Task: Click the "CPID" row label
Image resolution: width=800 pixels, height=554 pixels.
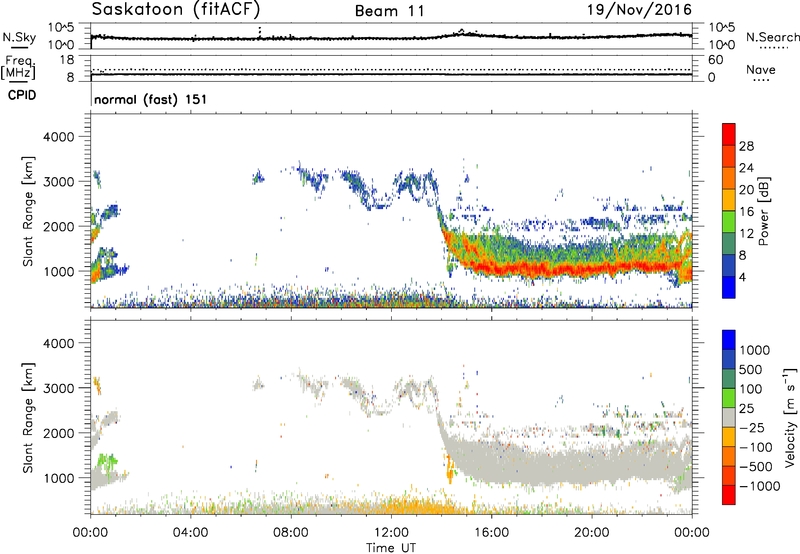Action: [22, 95]
